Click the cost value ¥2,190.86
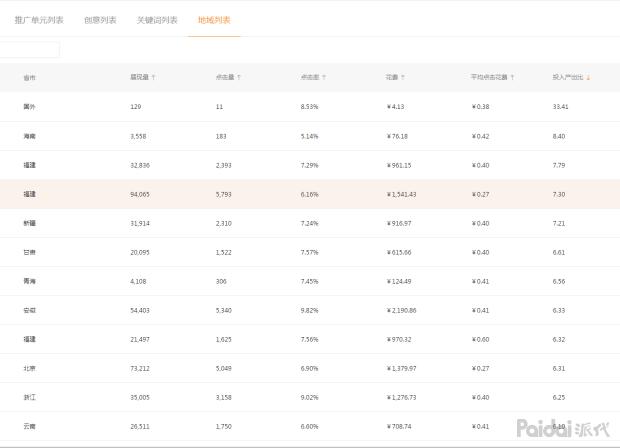 coord(401,310)
